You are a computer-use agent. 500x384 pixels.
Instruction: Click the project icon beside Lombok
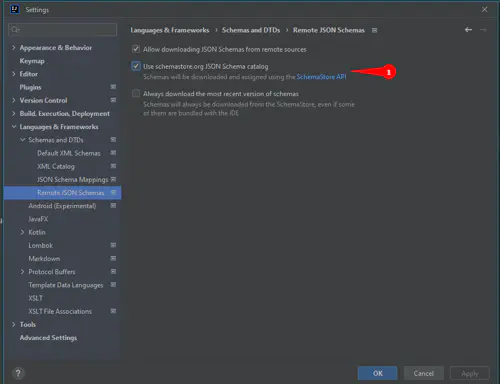113,245
